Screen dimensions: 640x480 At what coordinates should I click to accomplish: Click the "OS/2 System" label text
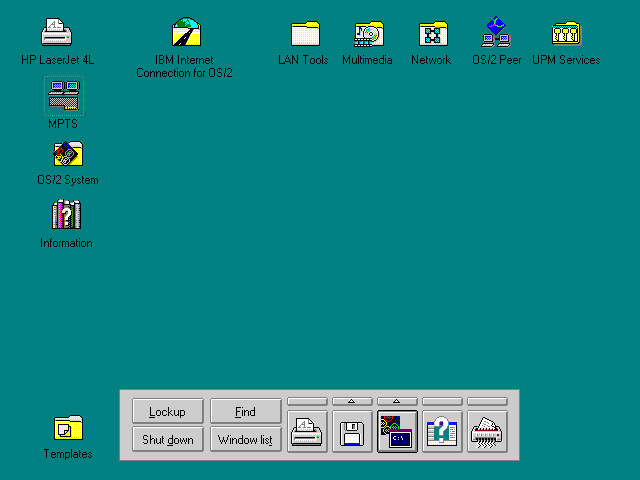[68, 180]
